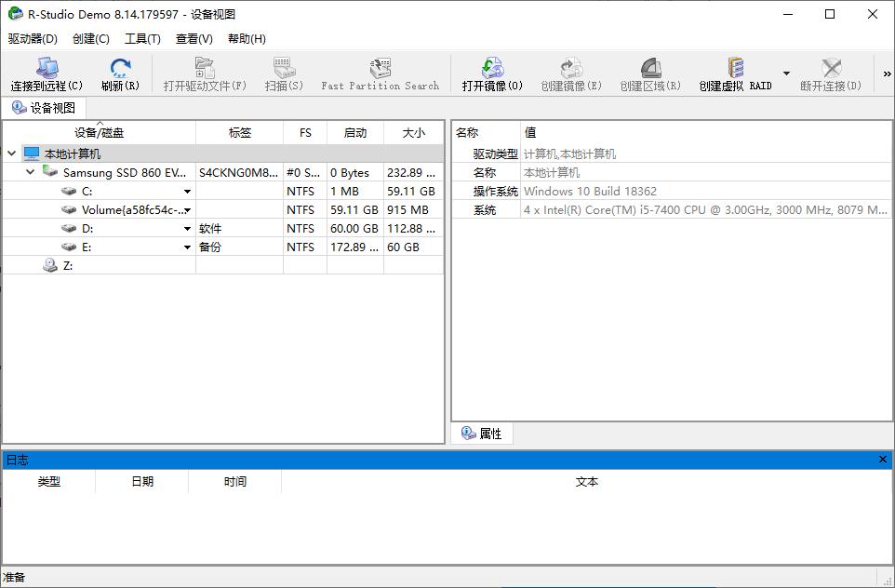
Task: Collapse the 本地计算机 tree node
Action: point(11,154)
